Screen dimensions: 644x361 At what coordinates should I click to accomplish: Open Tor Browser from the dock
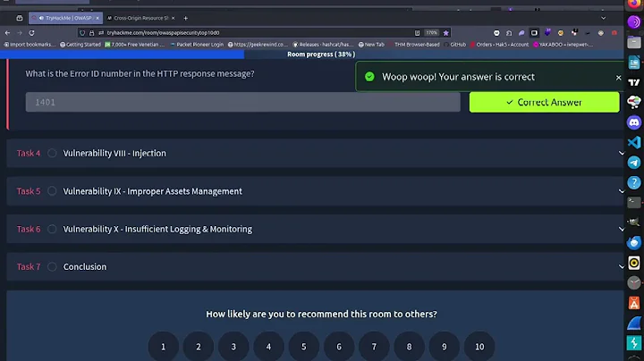pos(634,21)
